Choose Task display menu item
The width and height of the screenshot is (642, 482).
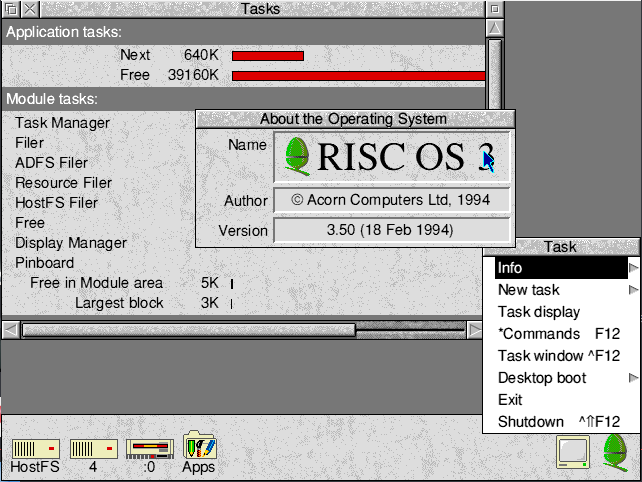(x=561, y=312)
